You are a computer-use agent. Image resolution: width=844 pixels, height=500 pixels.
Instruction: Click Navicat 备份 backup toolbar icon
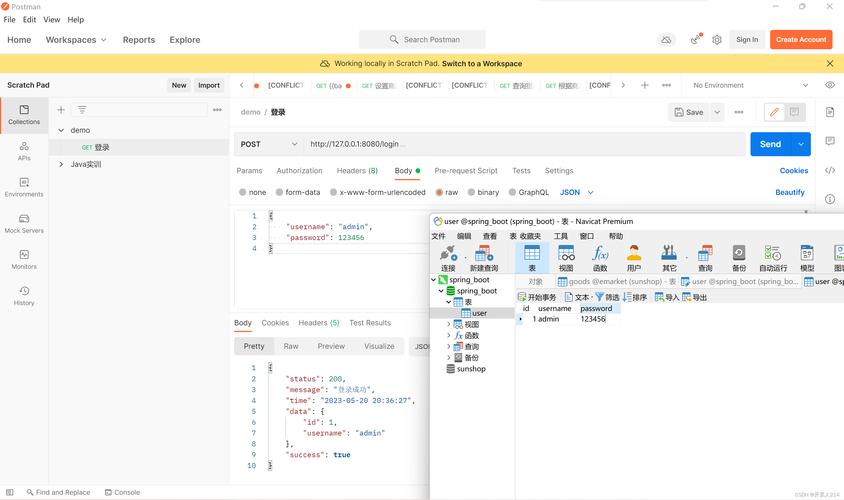tap(739, 258)
